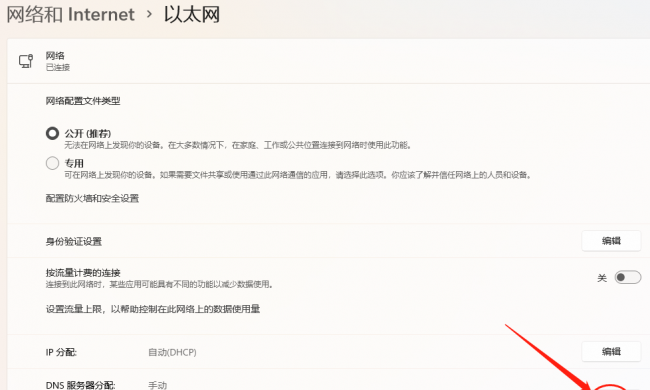Open 设置流量上限 data usage link

(153, 309)
